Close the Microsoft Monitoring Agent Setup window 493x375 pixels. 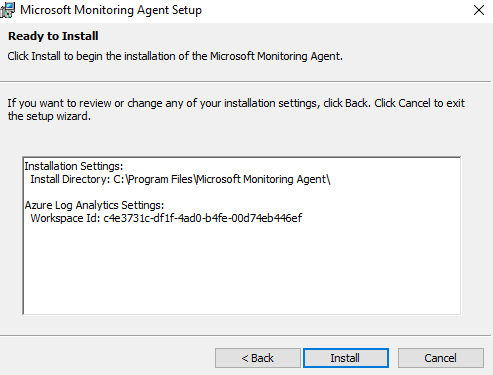tap(479, 10)
